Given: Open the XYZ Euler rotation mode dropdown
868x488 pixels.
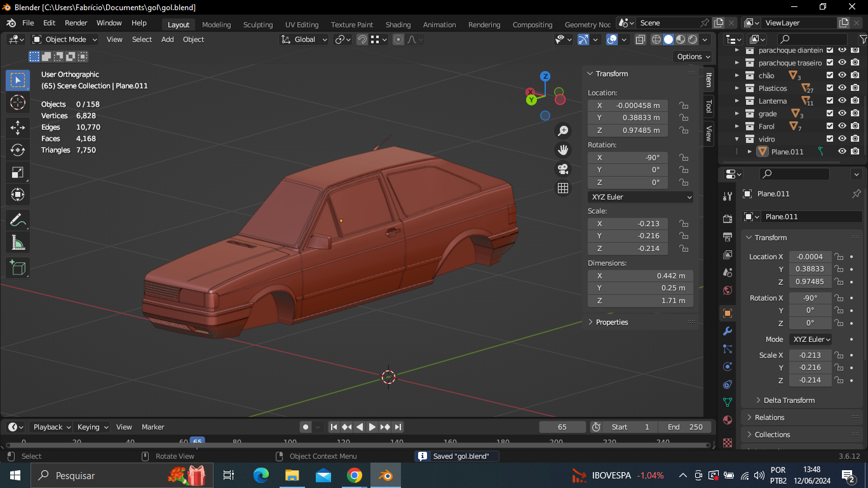Looking at the screenshot, I should click(x=641, y=197).
